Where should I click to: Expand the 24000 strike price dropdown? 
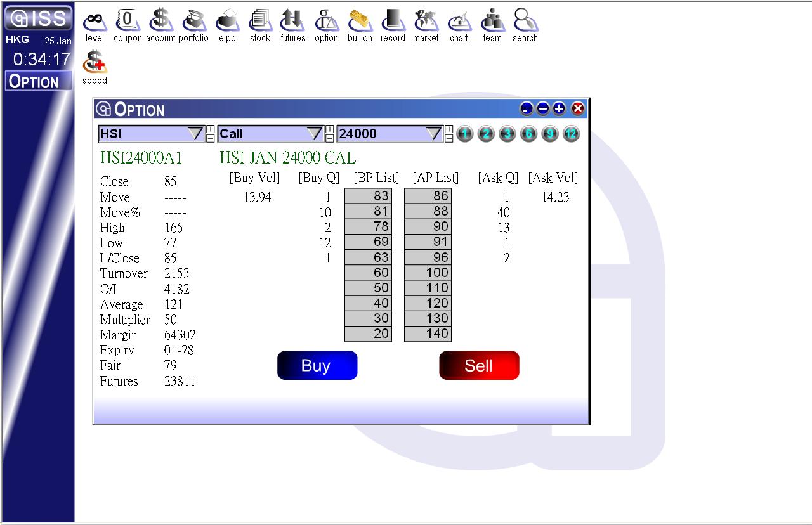tap(433, 134)
